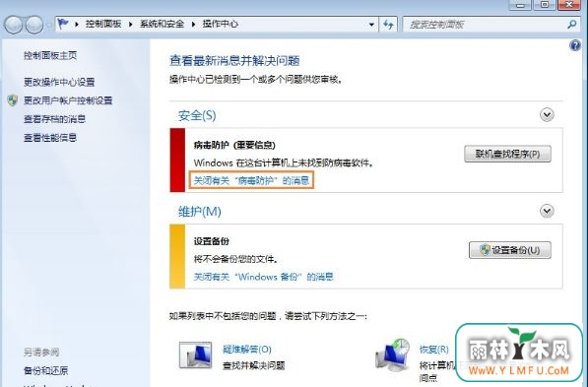The image size is (588, 387).
Task: Click the forward navigation arrow
Action: pyautogui.click(x=34, y=25)
